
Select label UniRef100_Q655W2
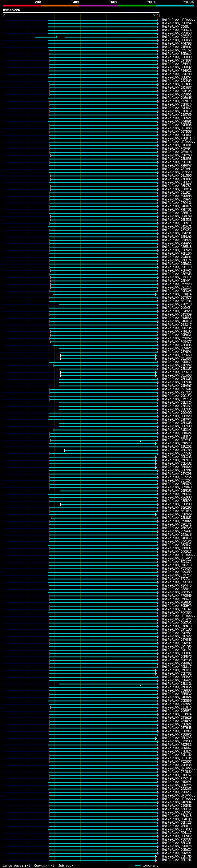click(x=177, y=454)
